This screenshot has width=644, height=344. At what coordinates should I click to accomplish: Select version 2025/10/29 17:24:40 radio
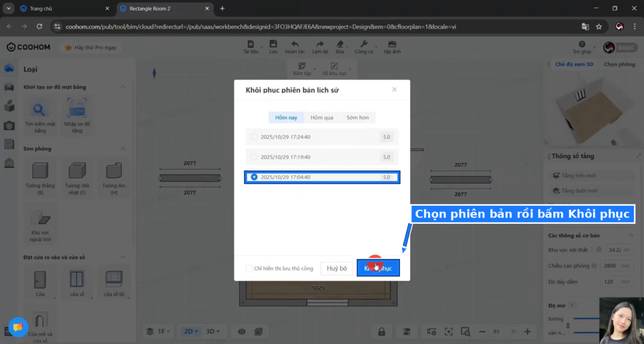point(254,136)
